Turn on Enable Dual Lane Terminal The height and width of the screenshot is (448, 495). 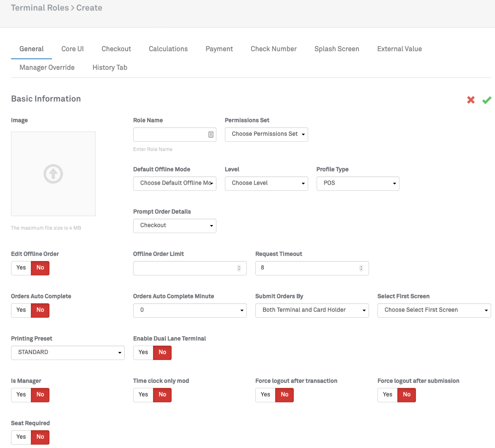pos(143,352)
